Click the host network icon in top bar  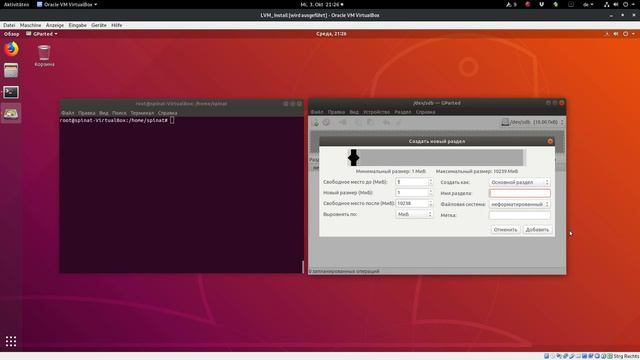(x=607, y=4)
